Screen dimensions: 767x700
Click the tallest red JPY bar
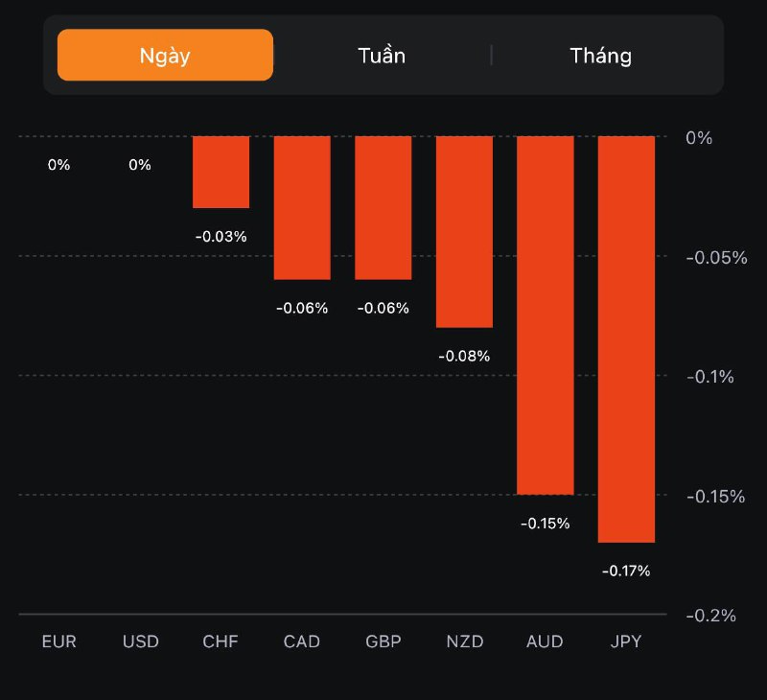point(626,339)
